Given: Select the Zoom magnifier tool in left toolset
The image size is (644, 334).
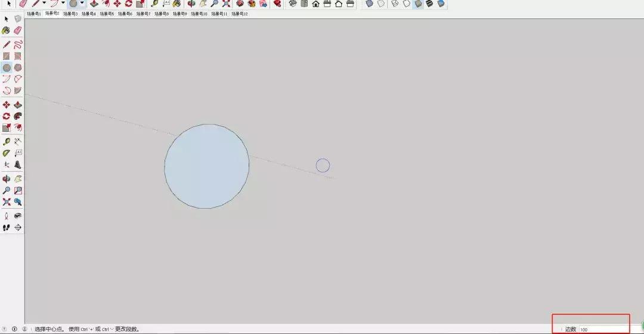Looking at the screenshot, I should pos(6,191).
